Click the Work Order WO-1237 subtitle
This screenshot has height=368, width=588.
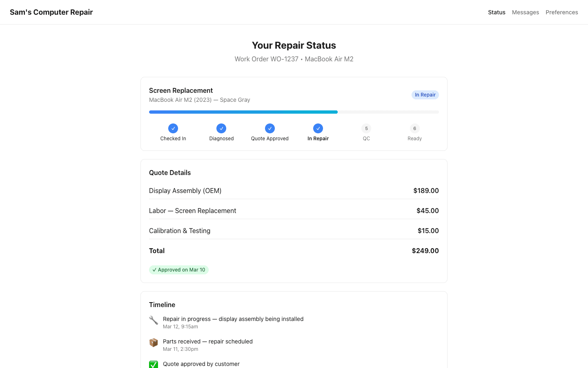[266, 59]
